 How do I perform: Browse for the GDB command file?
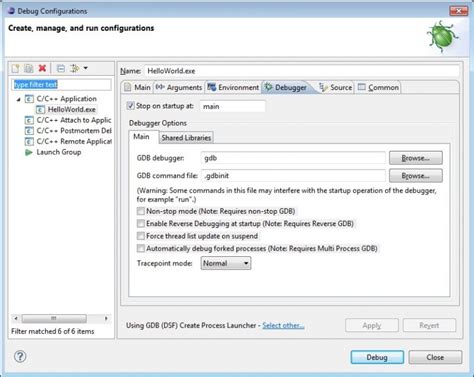416,176
